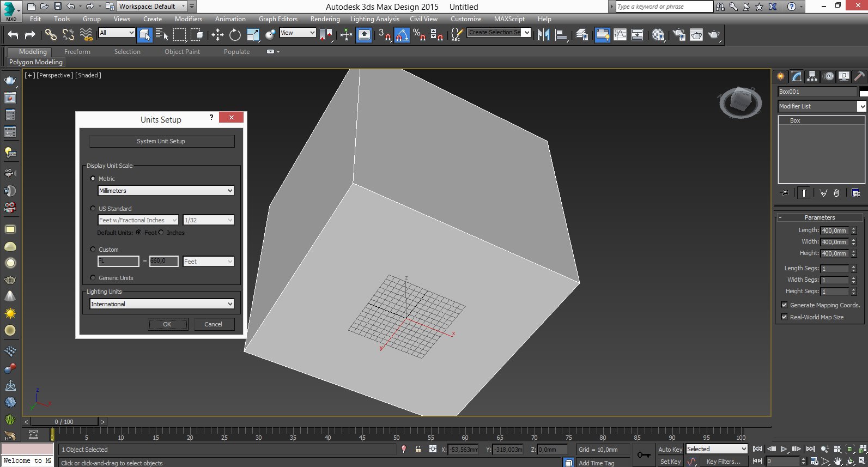The height and width of the screenshot is (467, 868).
Task: Open the Modify panel tab
Action: [797, 76]
